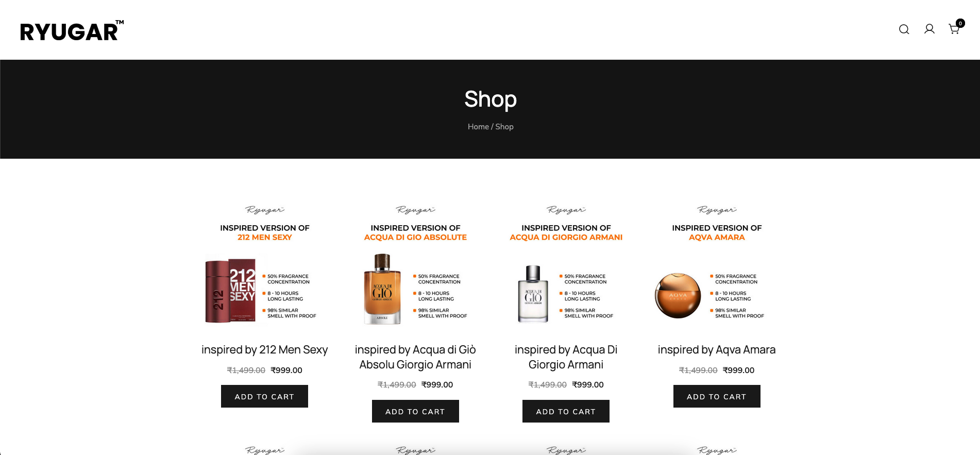This screenshot has height=455, width=980.
Task: Open 'inspired by Aqva Amara' title link
Action: pos(717,350)
